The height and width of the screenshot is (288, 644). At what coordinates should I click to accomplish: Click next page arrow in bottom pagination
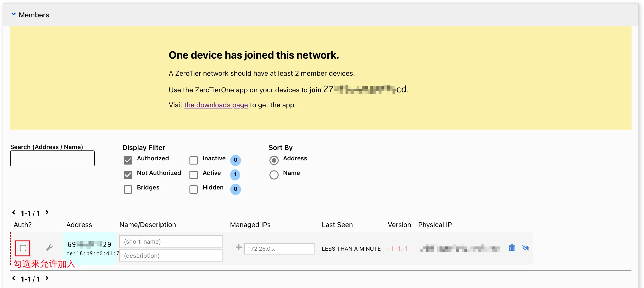(x=47, y=278)
